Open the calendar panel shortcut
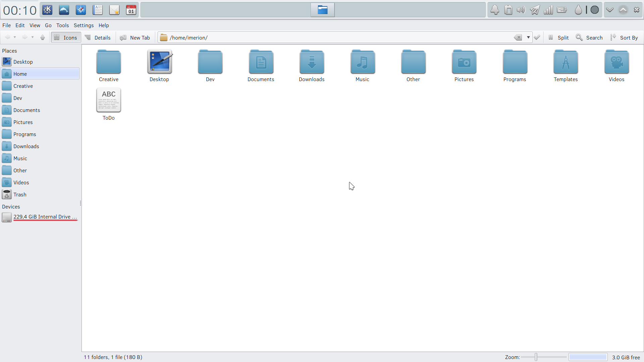The width and height of the screenshot is (644, 362). coord(131,10)
